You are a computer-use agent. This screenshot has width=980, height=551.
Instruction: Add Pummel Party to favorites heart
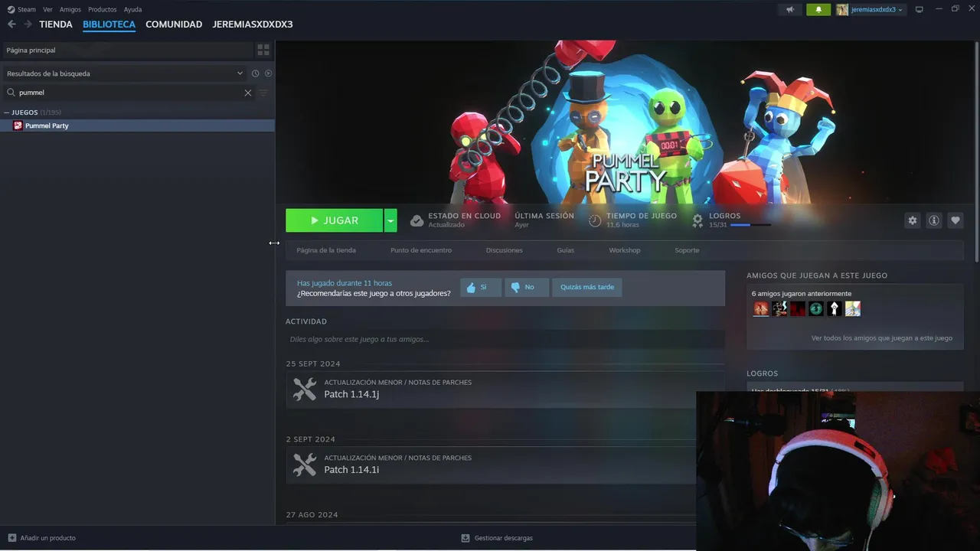(x=955, y=220)
